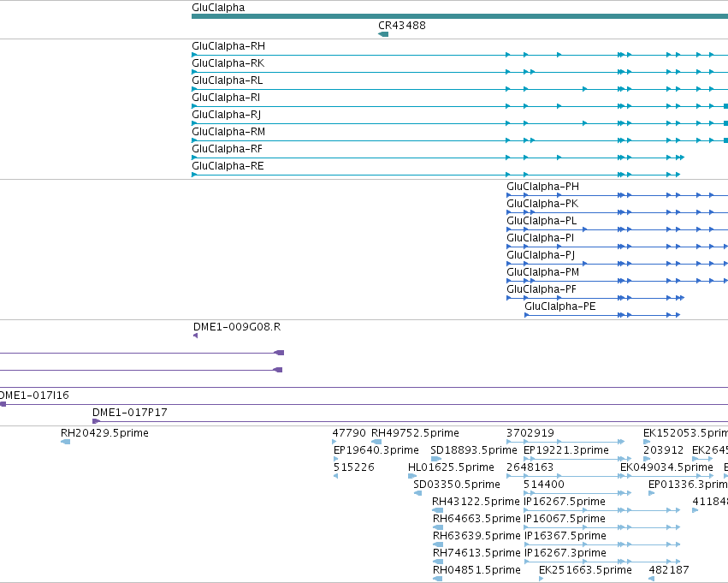Click protein GluClalpha-PK label
Screen dimensions: 728x583
[x=542, y=204]
